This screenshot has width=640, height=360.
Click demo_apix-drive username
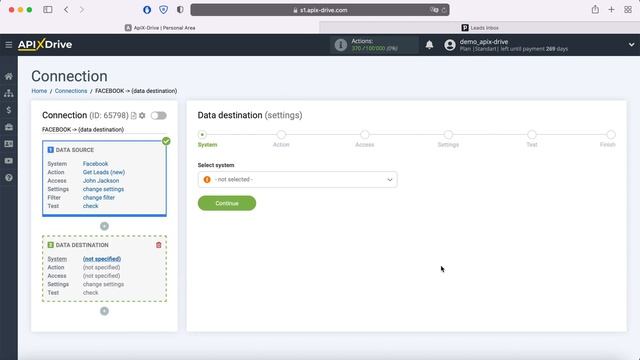[x=484, y=42]
